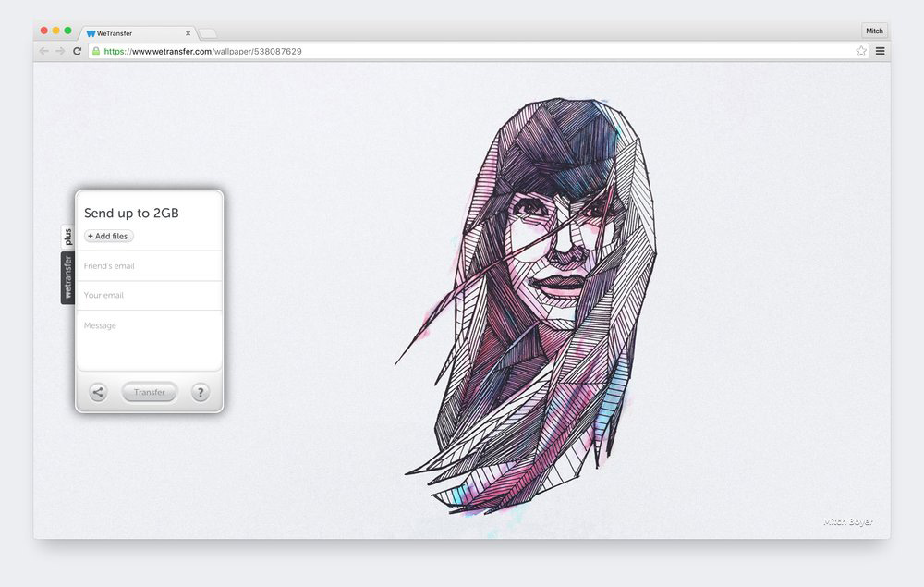
Task: Click the Friend's email input field
Action: coord(148,265)
